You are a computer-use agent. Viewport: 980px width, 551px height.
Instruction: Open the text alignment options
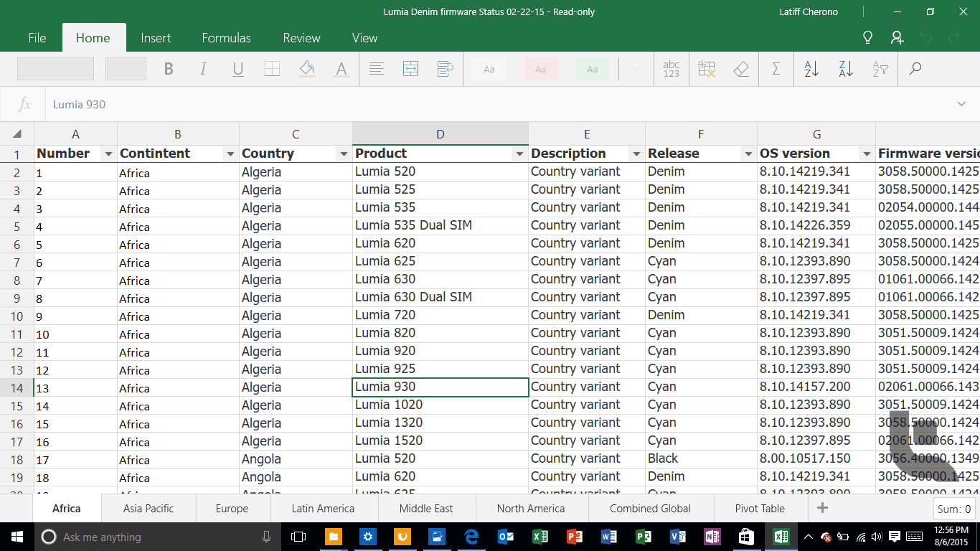click(376, 69)
